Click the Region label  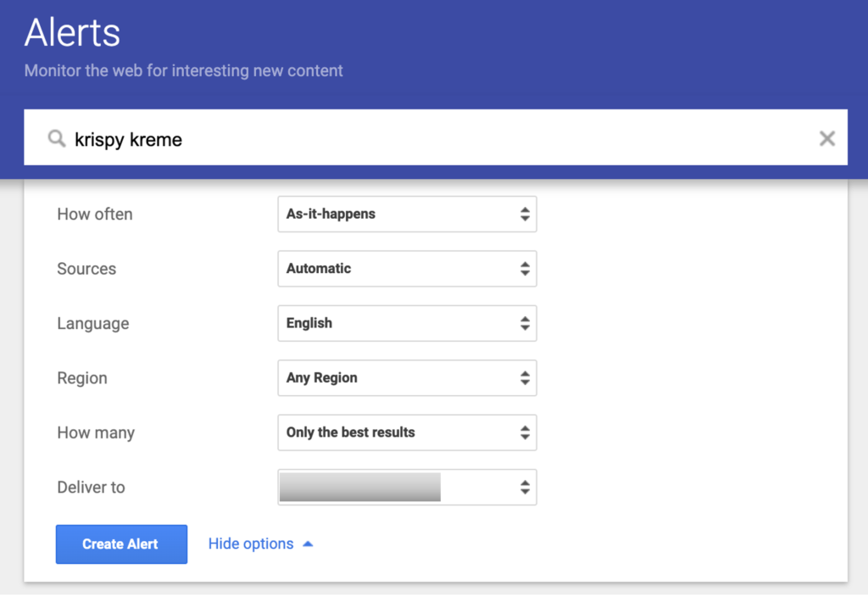[x=82, y=378]
